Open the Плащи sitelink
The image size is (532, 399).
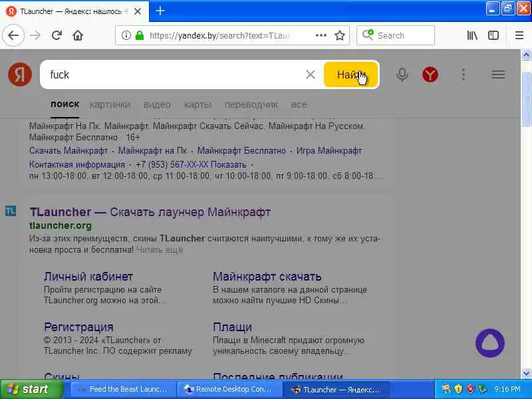coord(232,327)
